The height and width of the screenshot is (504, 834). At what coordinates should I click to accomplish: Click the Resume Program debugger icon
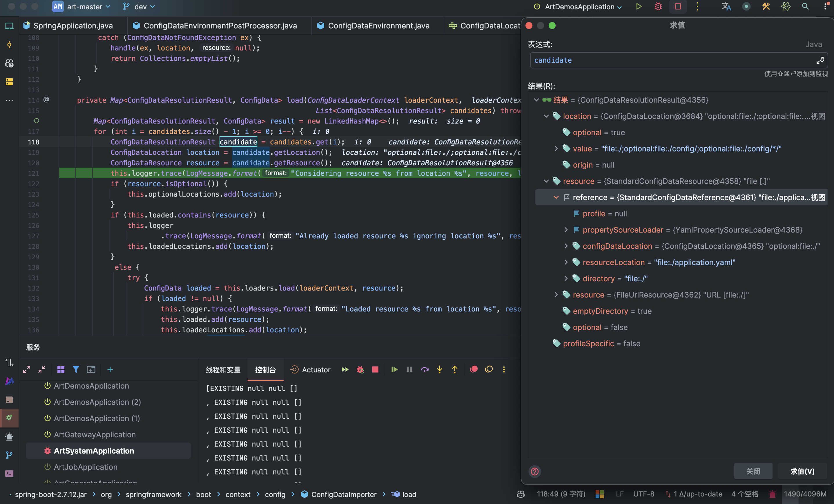[x=394, y=369]
